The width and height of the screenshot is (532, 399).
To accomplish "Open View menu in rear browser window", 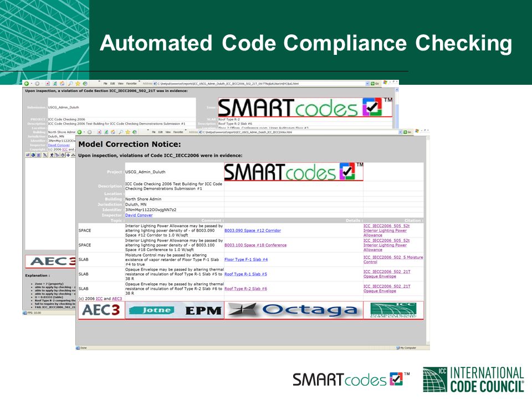I will point(120,84).
